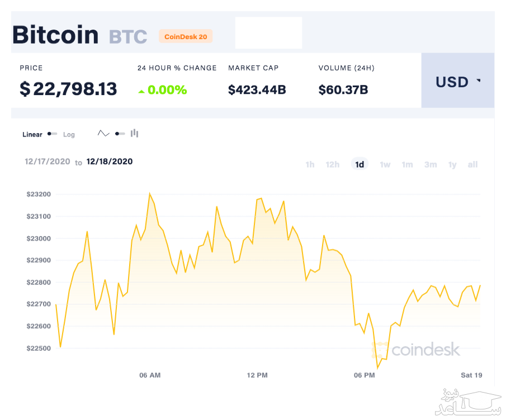Switch to the 1y time range

coord(452,164)
